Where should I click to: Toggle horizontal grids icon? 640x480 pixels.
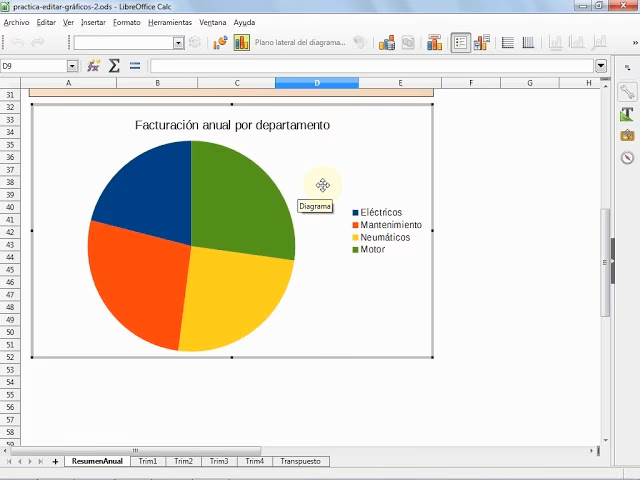[x=507, y=42]
